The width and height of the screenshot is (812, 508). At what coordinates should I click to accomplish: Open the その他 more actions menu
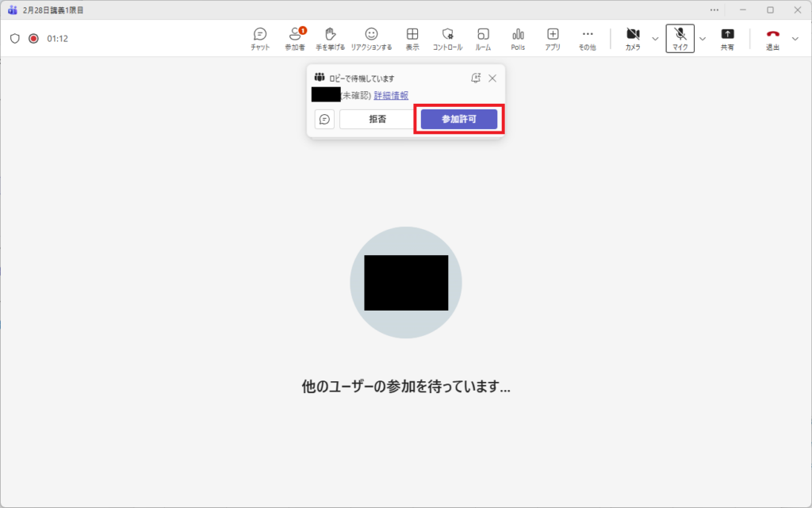pyautogui.click(x=587, y=38)
